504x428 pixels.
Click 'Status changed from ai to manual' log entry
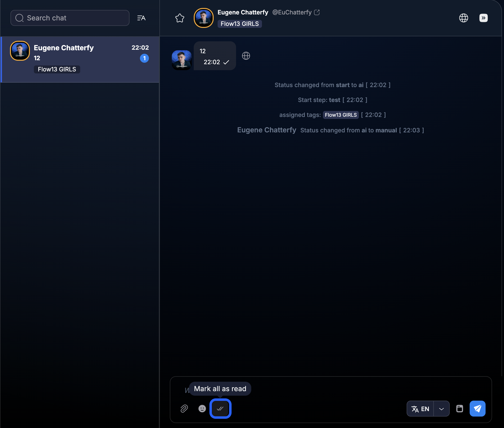[x=330, y=130]
